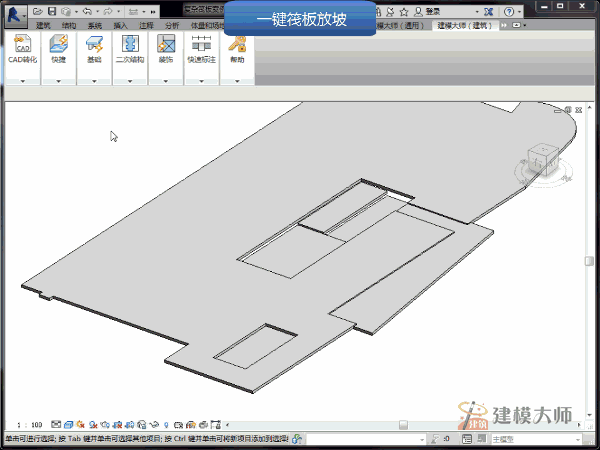Click the Redo arrow icon
600x450 pixels.
(x=108, y=11)
